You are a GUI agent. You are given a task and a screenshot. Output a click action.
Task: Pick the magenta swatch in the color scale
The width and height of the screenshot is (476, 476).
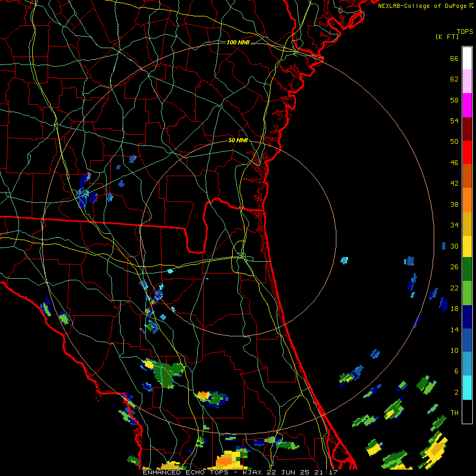tap(467, 105)
